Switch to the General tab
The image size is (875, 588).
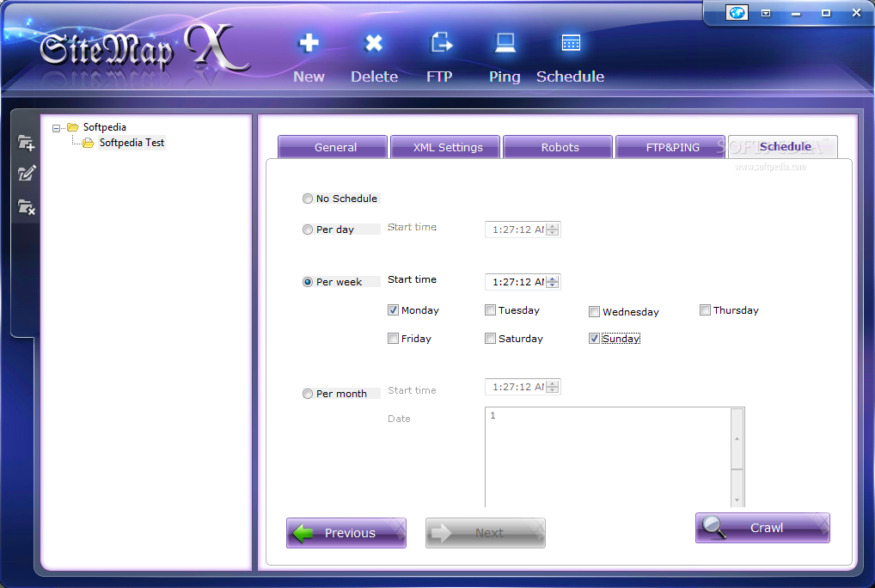(333, 147)
